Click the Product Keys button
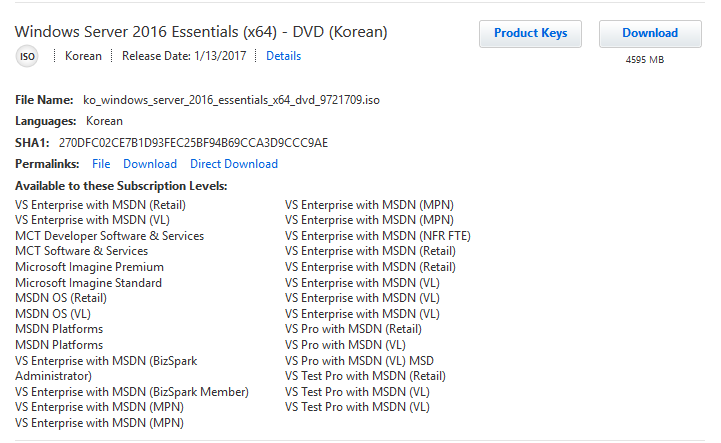The height and width of the screenshot is (443, 721). tap(530, 33)
